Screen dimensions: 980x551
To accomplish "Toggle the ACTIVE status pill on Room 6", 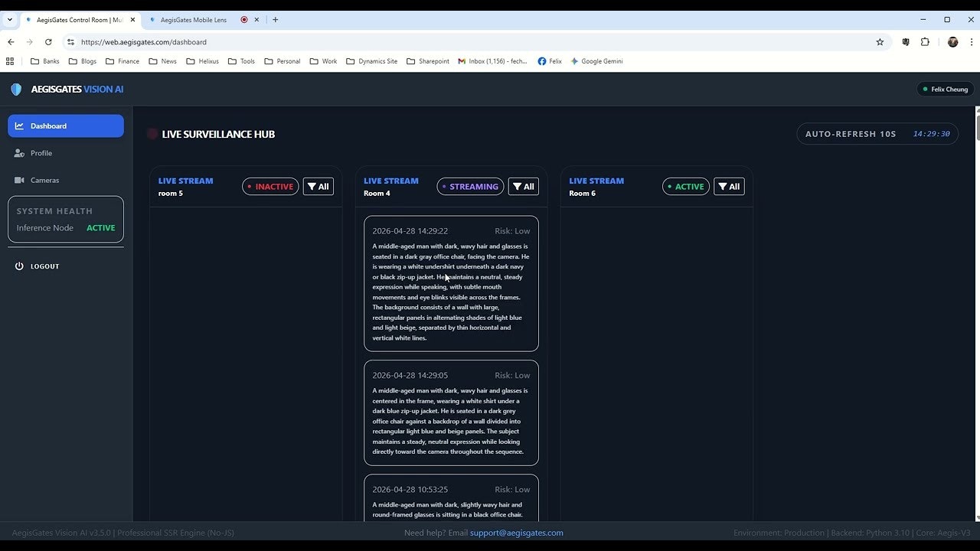I will coord(685,186).
